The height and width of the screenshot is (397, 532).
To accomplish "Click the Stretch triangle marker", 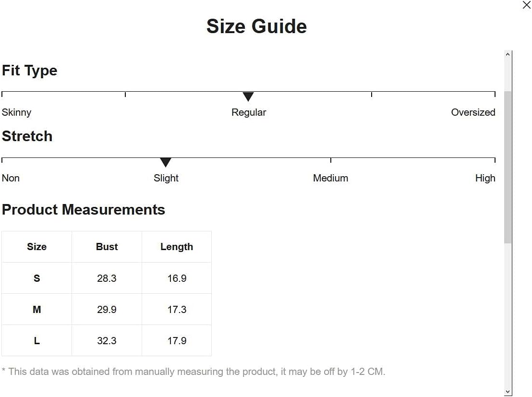I will pos(166,162).
